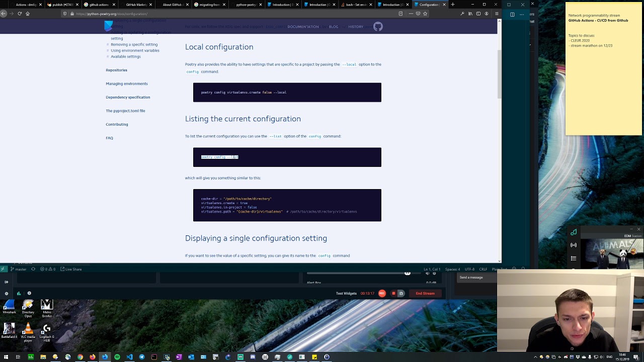Open DOCUMENTATION in Poetry nav menu
The width and height of the screenshot is (644, 362).
pos(303,27)
